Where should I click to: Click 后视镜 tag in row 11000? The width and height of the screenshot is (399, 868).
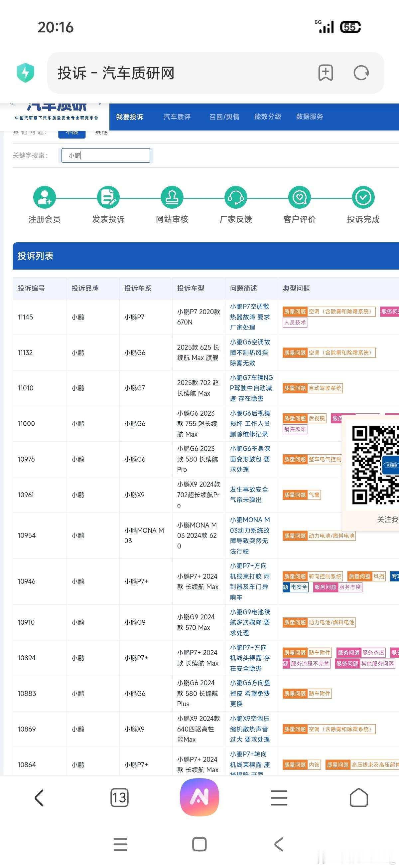[317, 418]
